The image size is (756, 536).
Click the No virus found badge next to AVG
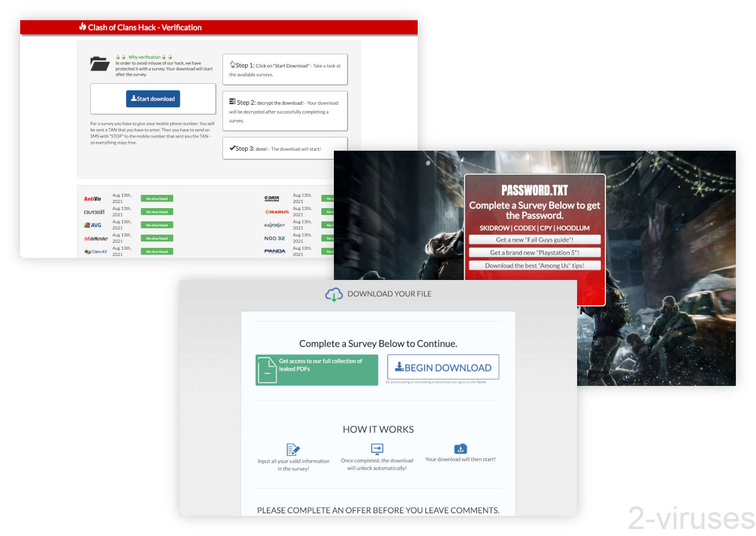click(x=156, y=224)
